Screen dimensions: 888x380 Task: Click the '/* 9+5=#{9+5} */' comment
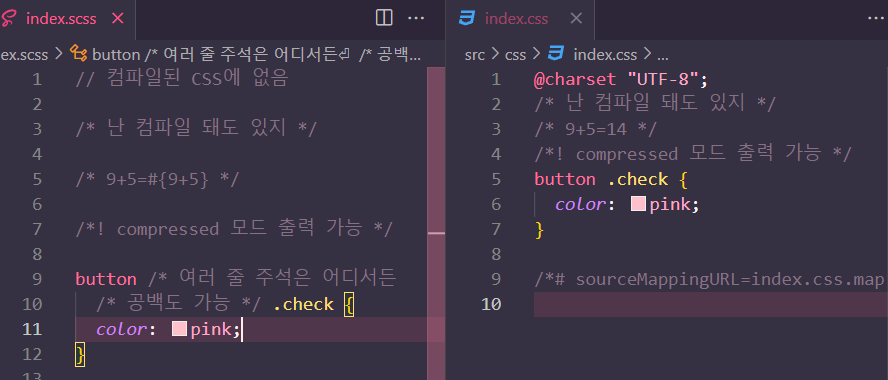157,180
